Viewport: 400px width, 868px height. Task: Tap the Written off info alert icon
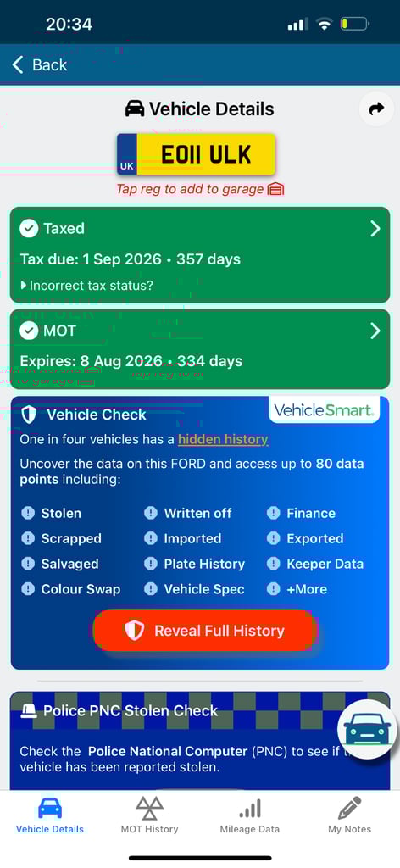coord(151,513)
